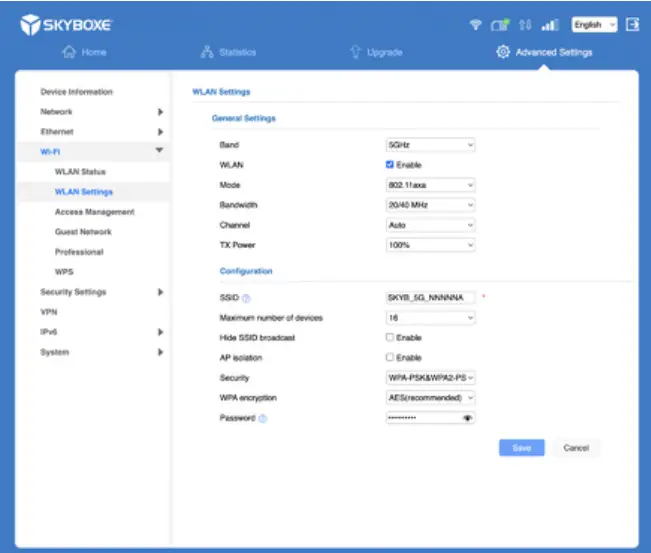Show password with the eye icon
This screenshot has height=553, width=651.
tap(467, 418)
